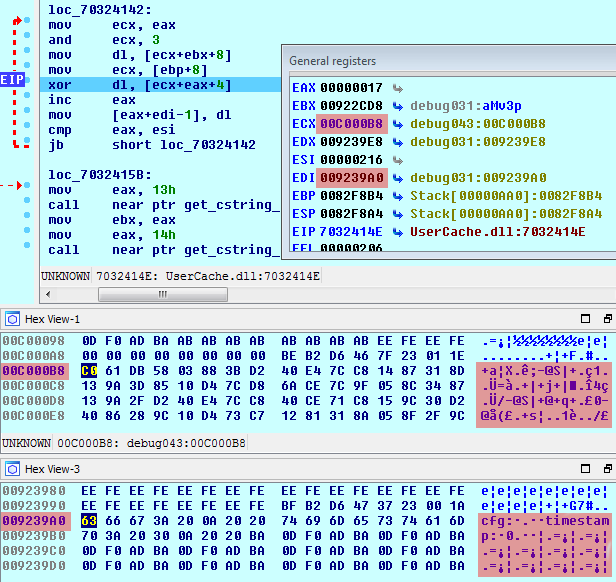Click address 00923980 in Hex View-3
Screen dimensions: 616x582
(x=35, y=491)
